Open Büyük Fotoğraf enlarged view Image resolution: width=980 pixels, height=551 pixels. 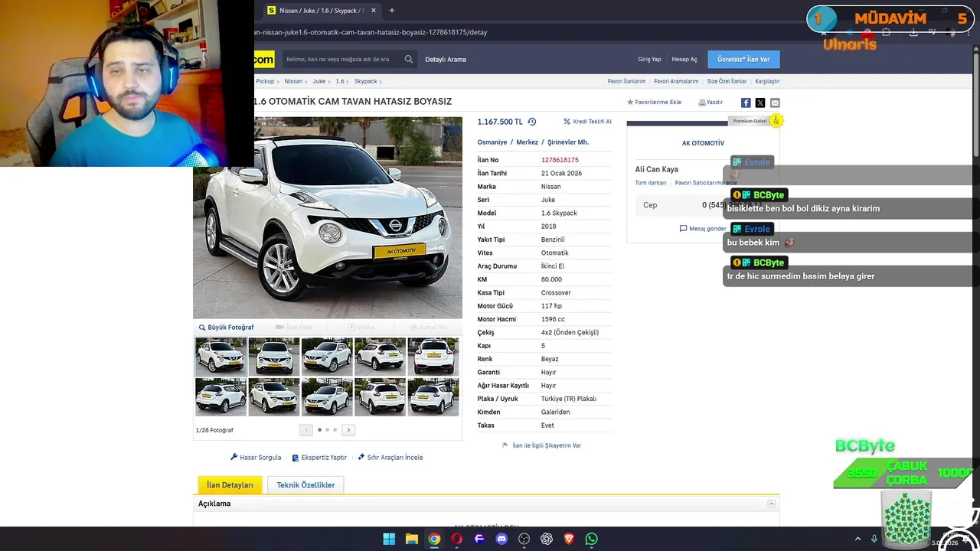click(226, 327)
